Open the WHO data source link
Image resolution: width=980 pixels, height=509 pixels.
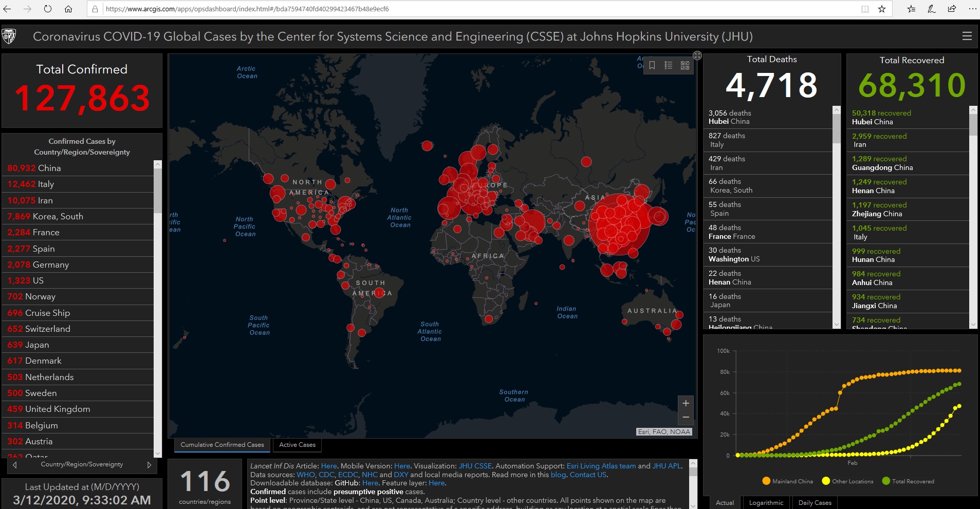point(306,475)
